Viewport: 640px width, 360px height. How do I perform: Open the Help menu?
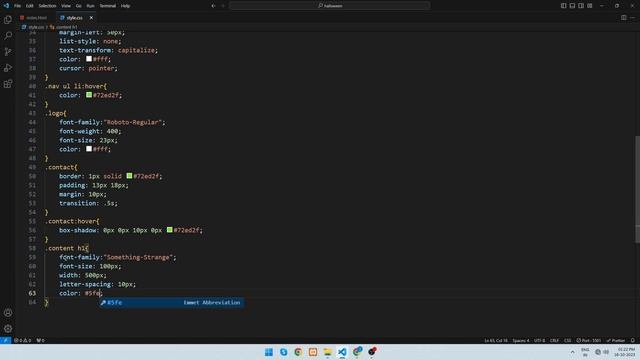(125, 6)
